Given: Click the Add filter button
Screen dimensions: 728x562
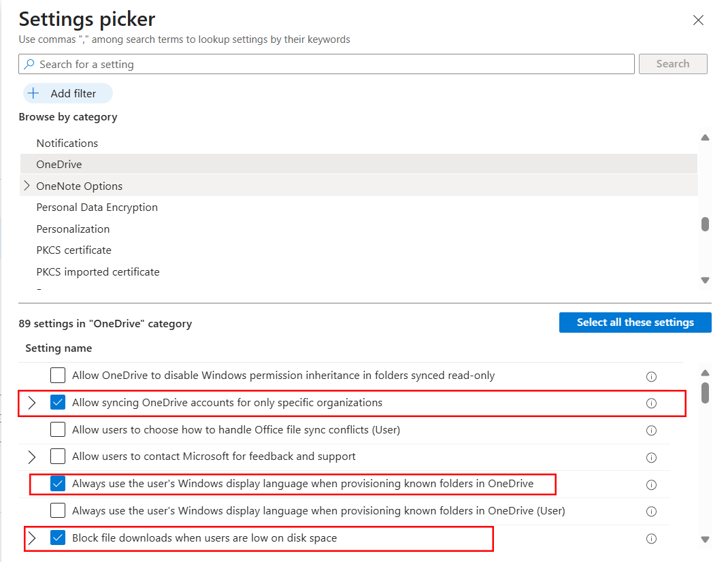Looking at the screenshot, I should click(68, 93).
